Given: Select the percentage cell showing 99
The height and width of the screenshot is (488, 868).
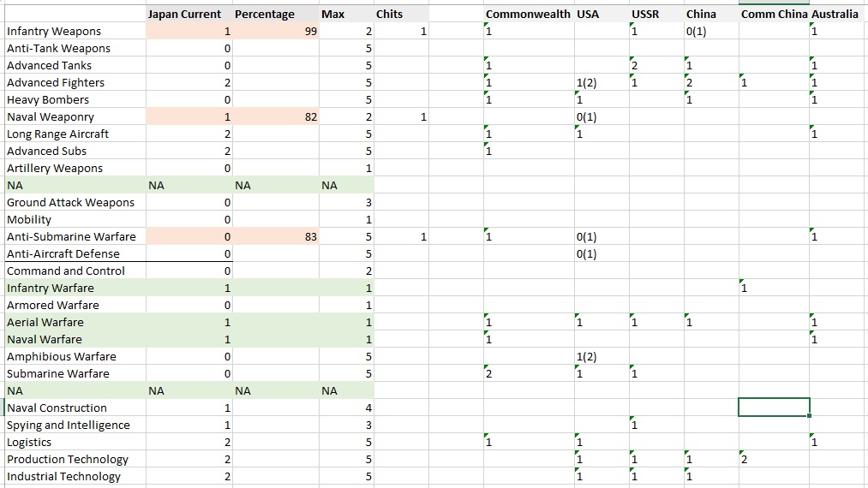Looking at the screenshot, I should (274, 32).
